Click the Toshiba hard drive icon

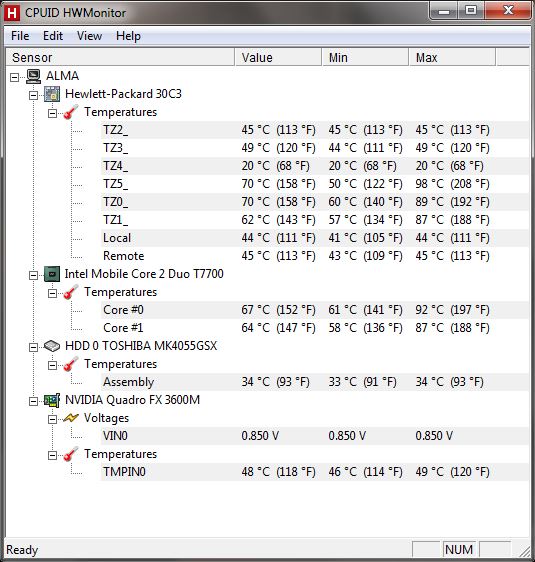pyautogui.click(x=52, y=346)
